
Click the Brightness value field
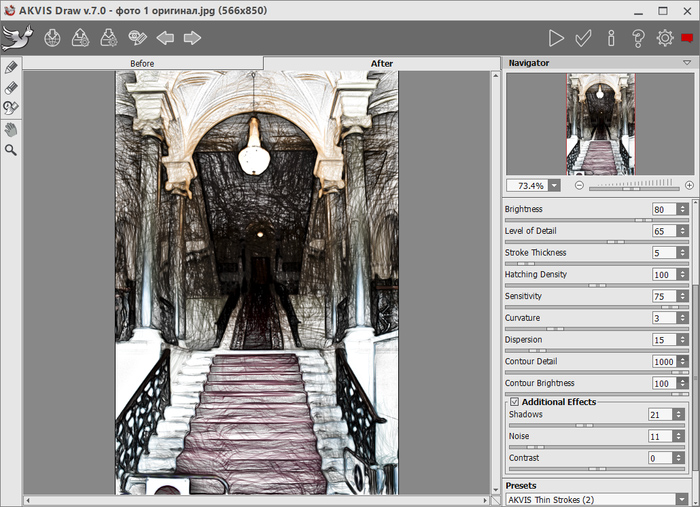tap(664, 209)
